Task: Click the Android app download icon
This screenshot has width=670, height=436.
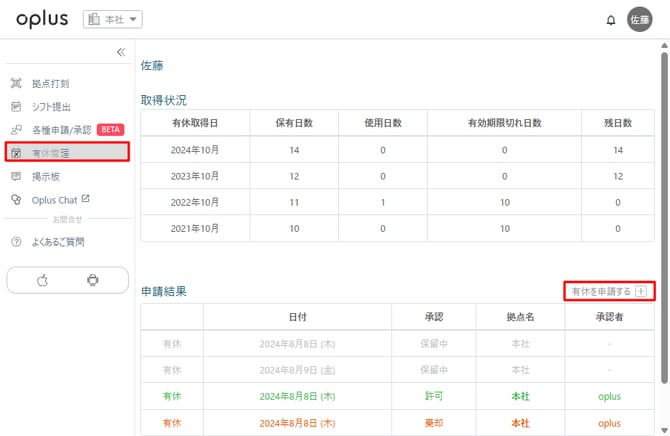Action: point(93,281)
